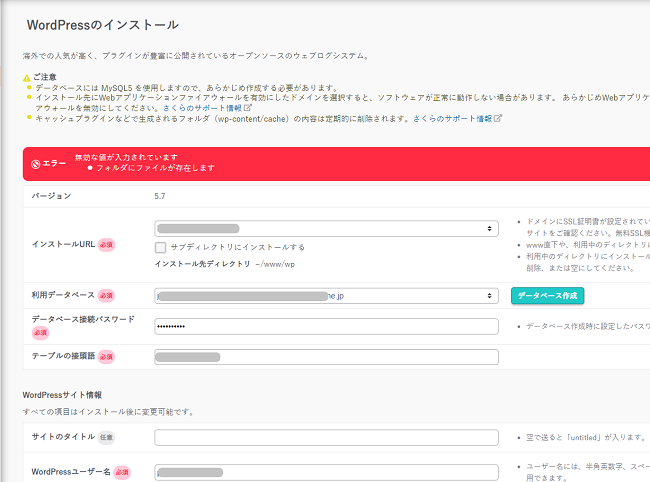This screenshot has height=482, width=650.
Task: Click the サイトのタイトル input field
Action: click(x=326, y=438)
